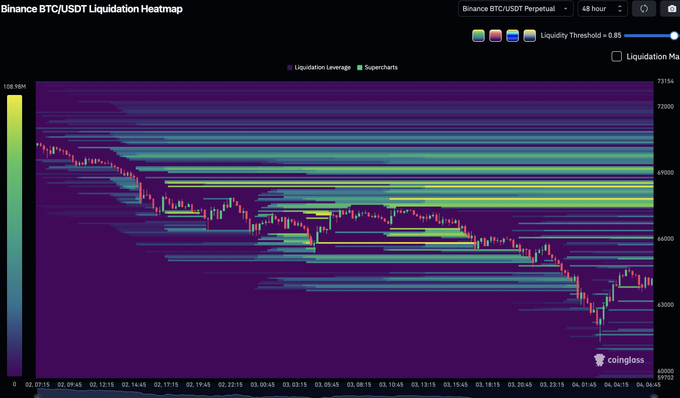This screenshot has height=398, width=680.
Task: Click the refresh chart icon button
Action: [644, 9]
